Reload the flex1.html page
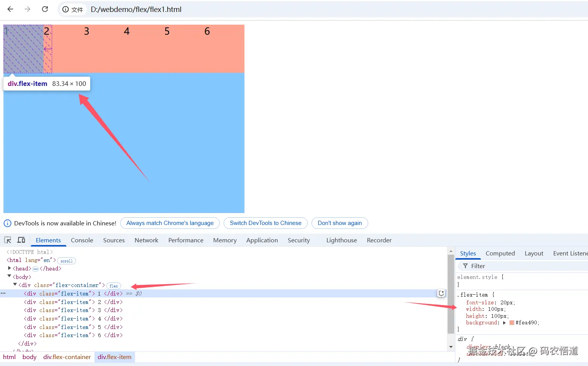The height and width of the screenshot is (366, 588). [45, 9]
